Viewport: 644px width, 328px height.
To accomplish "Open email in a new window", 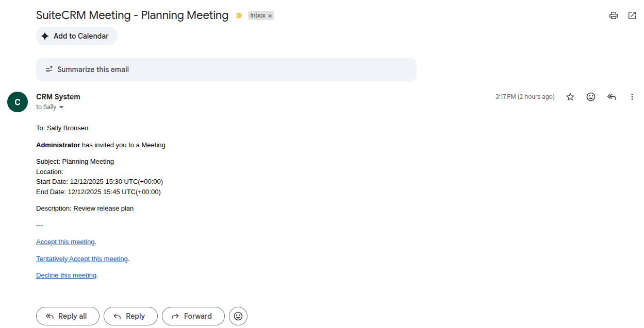I will [632, 15].
